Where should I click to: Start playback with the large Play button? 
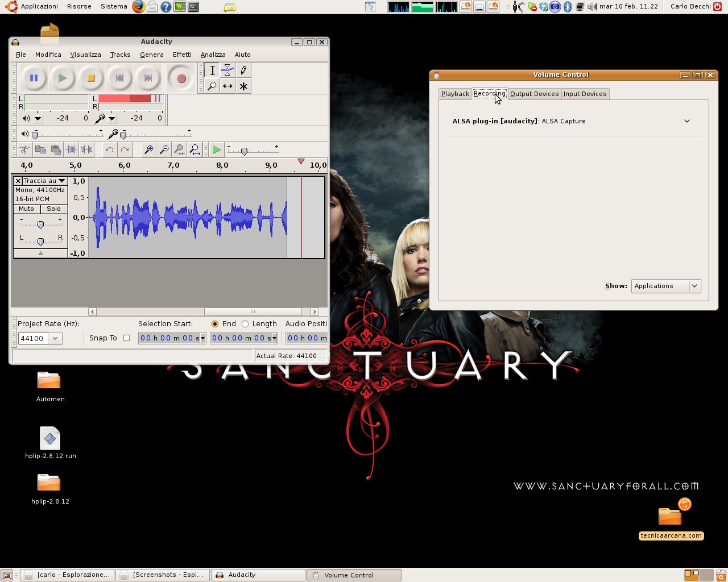pos(63,78)
